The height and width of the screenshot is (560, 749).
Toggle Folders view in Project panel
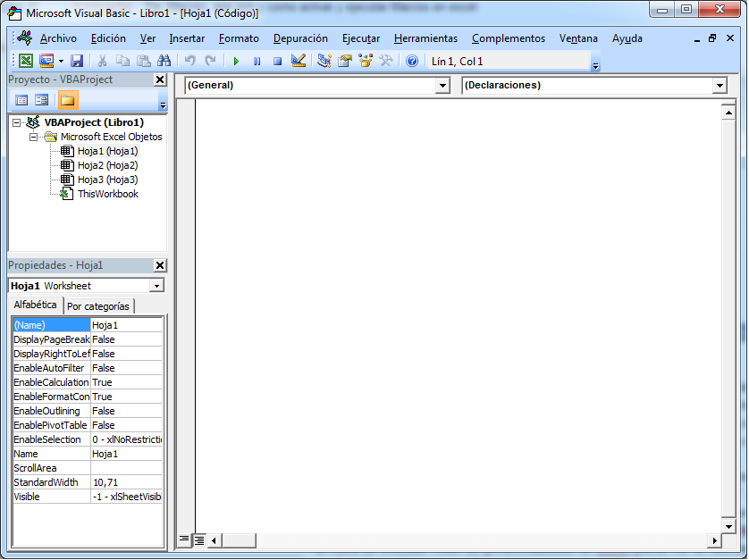(67, 100)
